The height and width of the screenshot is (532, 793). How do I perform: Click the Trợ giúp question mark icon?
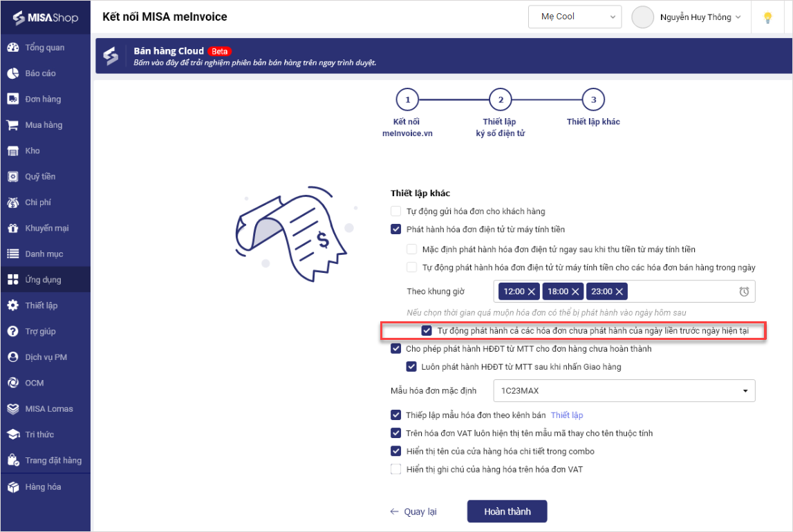[x=12, y=331]
